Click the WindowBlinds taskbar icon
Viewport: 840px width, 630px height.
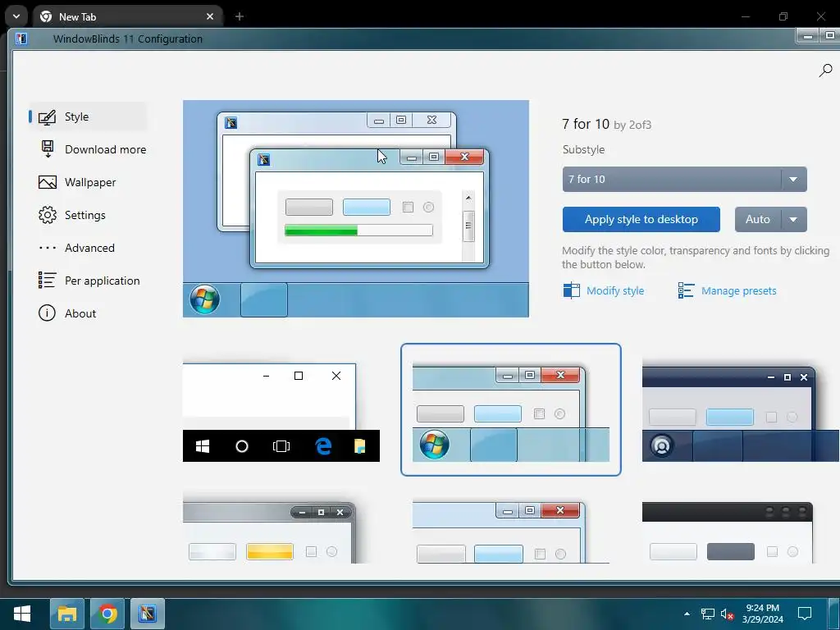tap(148, 614)
